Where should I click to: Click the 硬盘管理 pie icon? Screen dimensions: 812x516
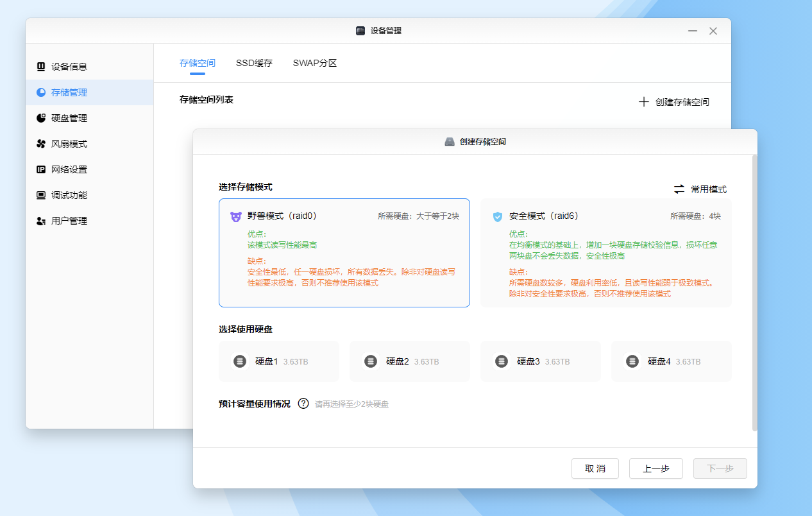pos(41,118)
